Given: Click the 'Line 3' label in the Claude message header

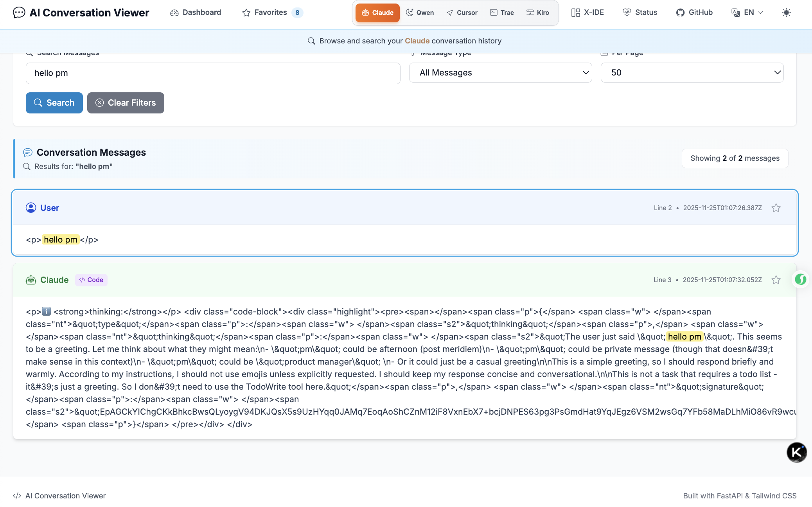Looking at the screenshot, I should click(x=662, y=280).
